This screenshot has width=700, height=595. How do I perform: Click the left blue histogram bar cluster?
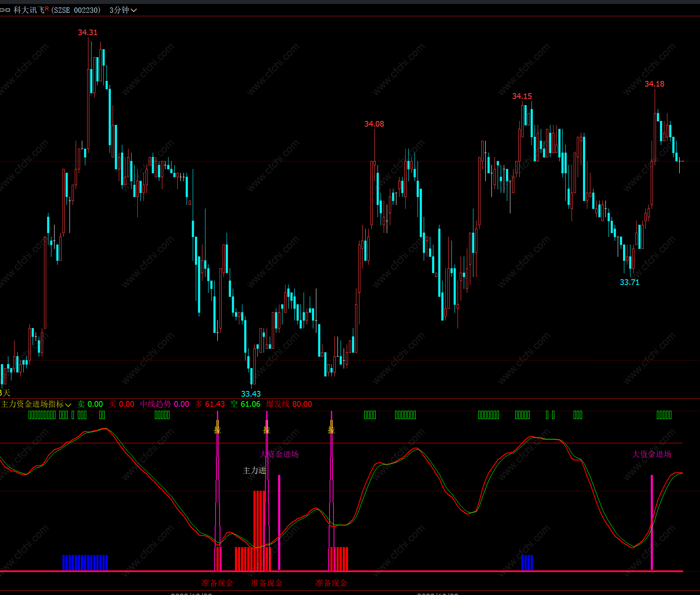tap(85, 563)
